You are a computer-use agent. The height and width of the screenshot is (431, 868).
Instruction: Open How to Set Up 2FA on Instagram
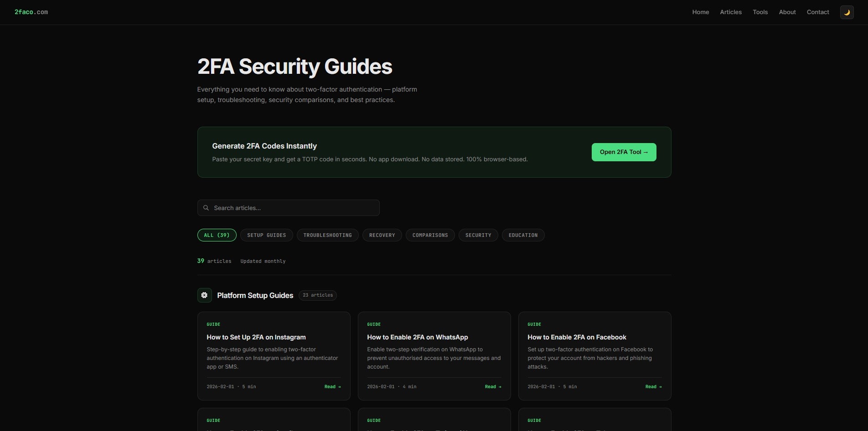pyautogui.click(x=256, y=337)
